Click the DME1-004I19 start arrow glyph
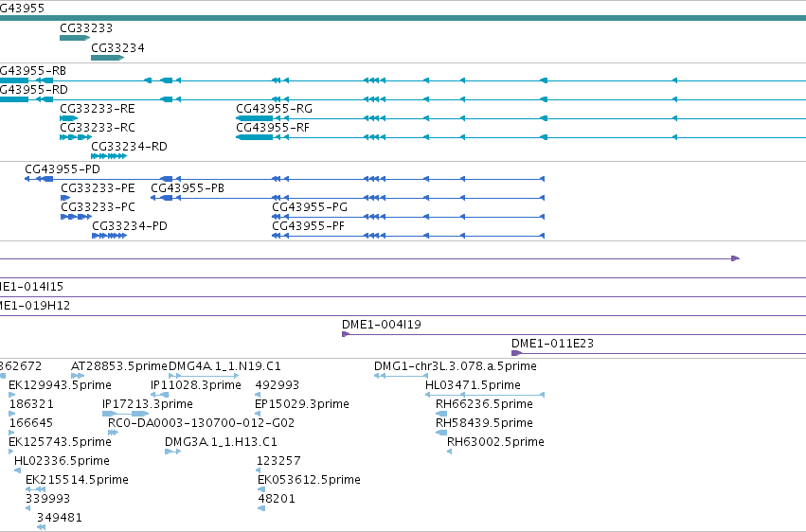The height and width of the screenshot is (532, 806). click(346, 334)
